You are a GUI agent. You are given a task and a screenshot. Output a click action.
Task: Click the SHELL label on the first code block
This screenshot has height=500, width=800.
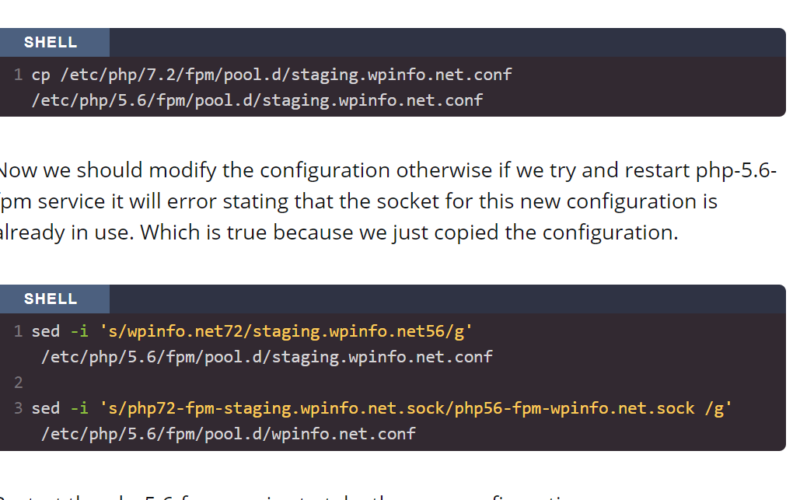(x=51, y=42)
